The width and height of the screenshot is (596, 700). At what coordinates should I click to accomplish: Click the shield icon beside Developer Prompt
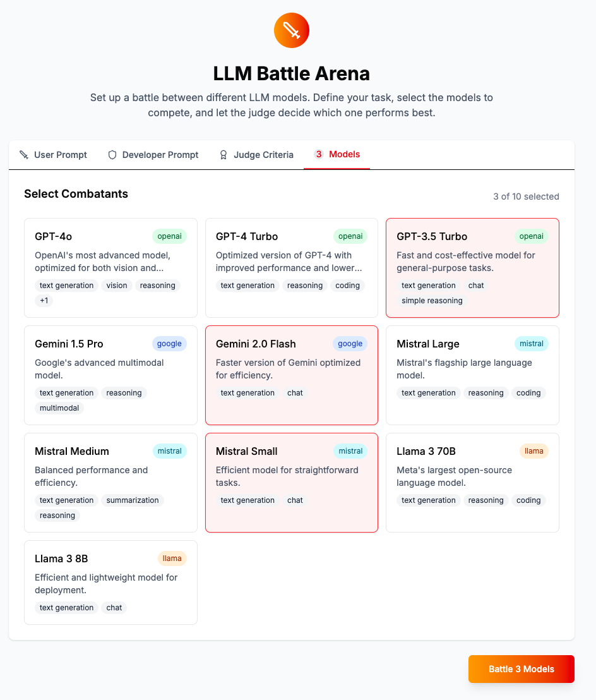tap(112, 155)
